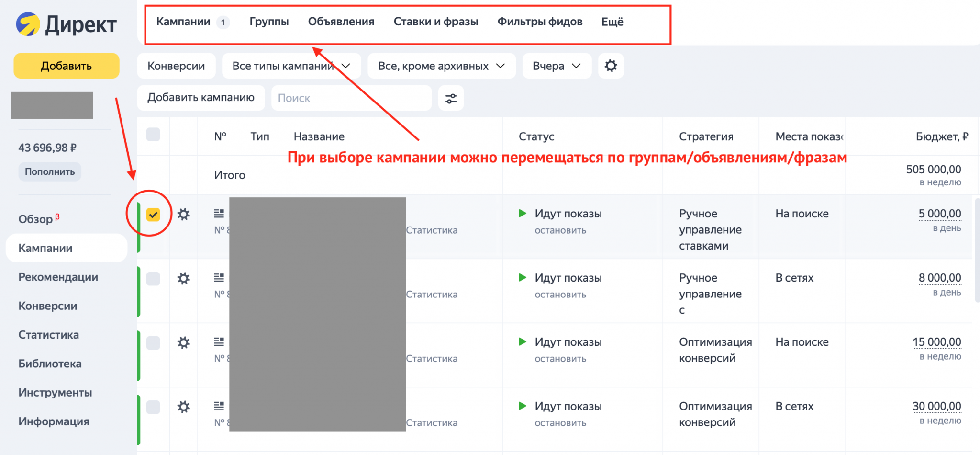This screenshot has width=980, height=455.
Task: Open Статистика link in 30 000,00 campaign row
Action: [432, 423]
